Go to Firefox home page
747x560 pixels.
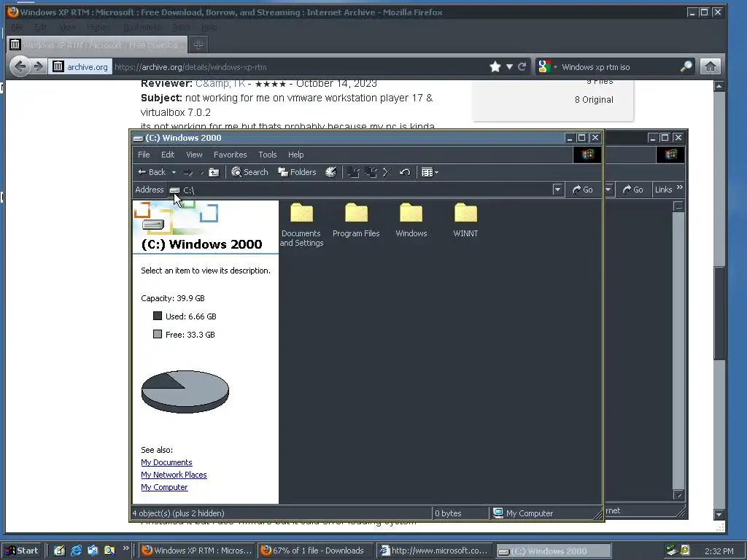(x=711, y=66)
